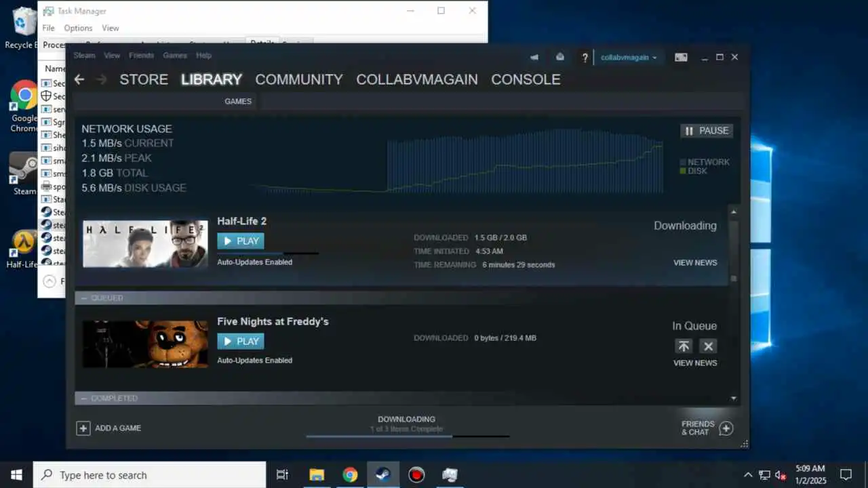The width and height of the screenshot is (868, 488).
Task: Open the Windows Start menu
Action: point(16,474)
